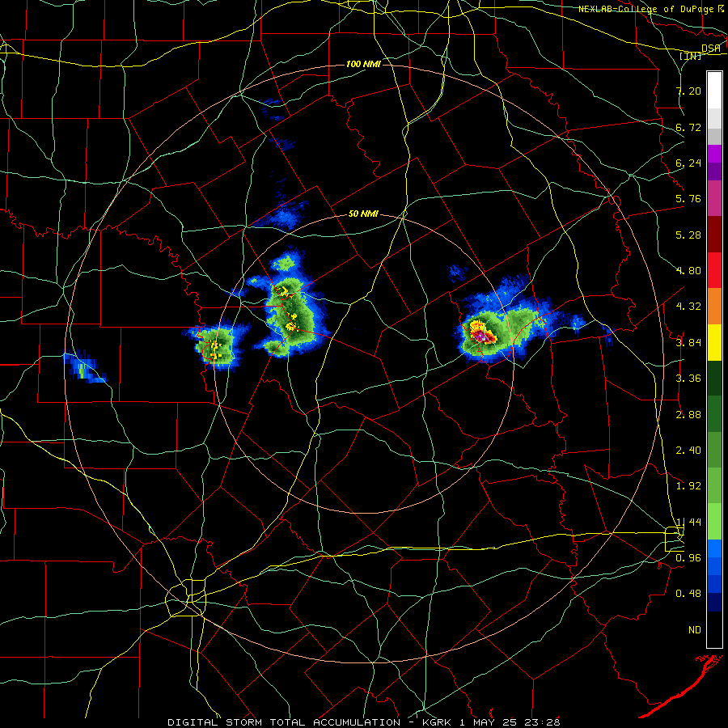
Task: Select the navy blue legend swatch near 0.48
Action: 714,603
